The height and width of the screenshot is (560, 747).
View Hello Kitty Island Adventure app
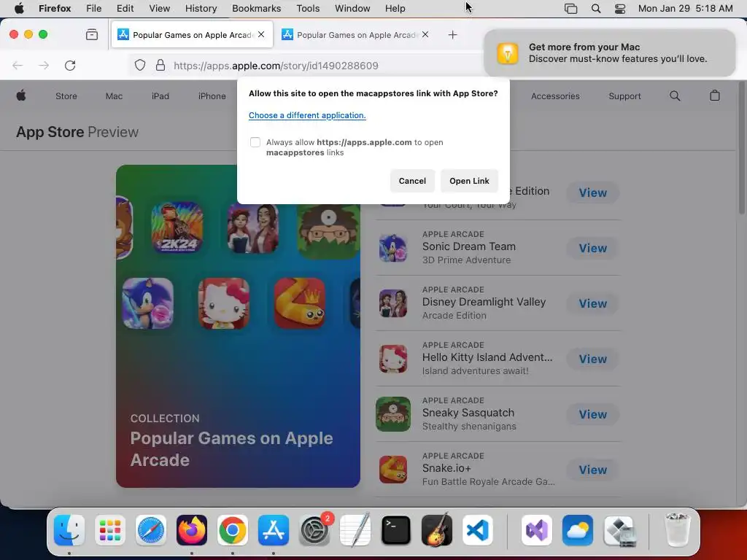[x=592, y=359]
